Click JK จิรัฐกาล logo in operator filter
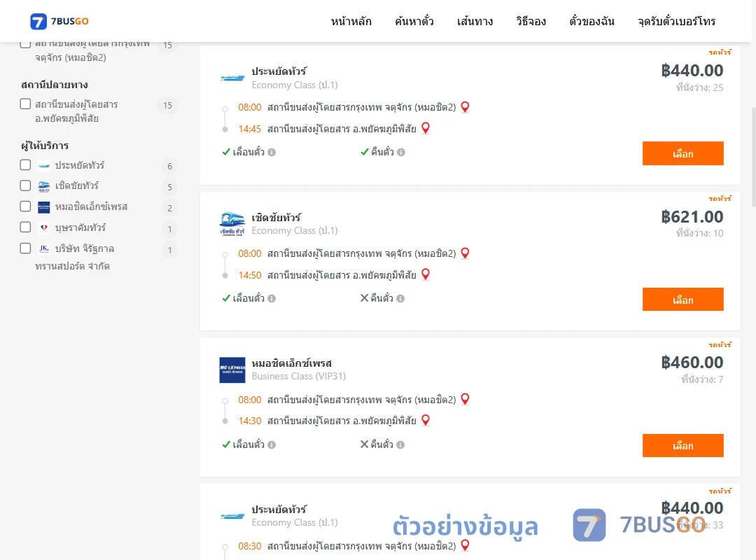This screenshot has width=756, height=560. click(x=44, y=248)
